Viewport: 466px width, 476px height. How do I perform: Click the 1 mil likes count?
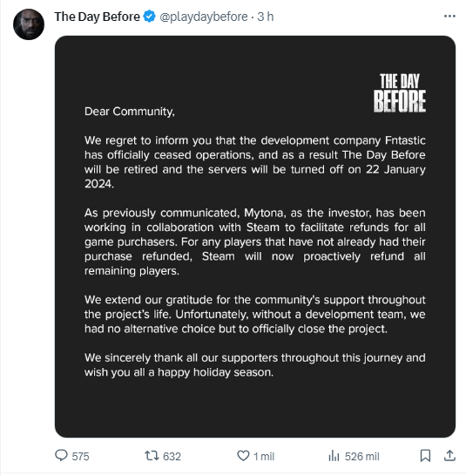(264, 456)
